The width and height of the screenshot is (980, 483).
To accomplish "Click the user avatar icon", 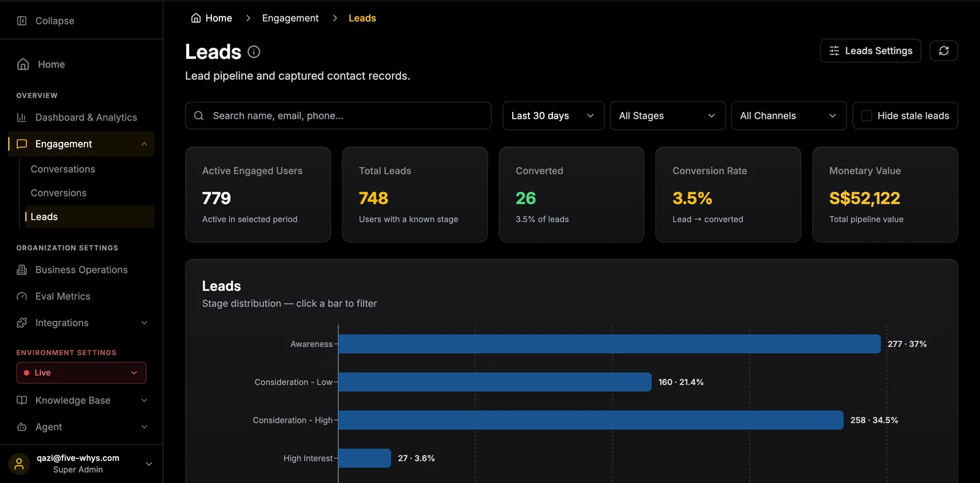I will pyautogui.click(x=19, y=463).
